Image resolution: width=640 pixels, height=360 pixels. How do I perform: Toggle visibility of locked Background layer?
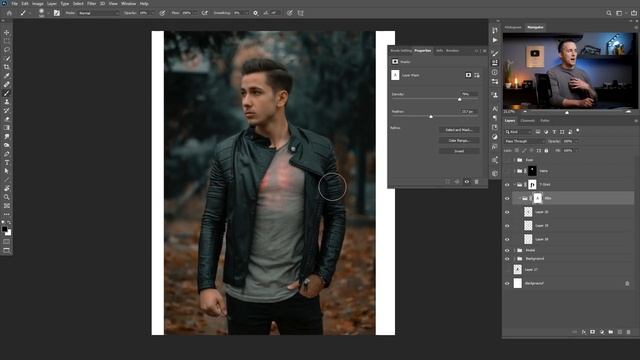click(x=507, y=283)
